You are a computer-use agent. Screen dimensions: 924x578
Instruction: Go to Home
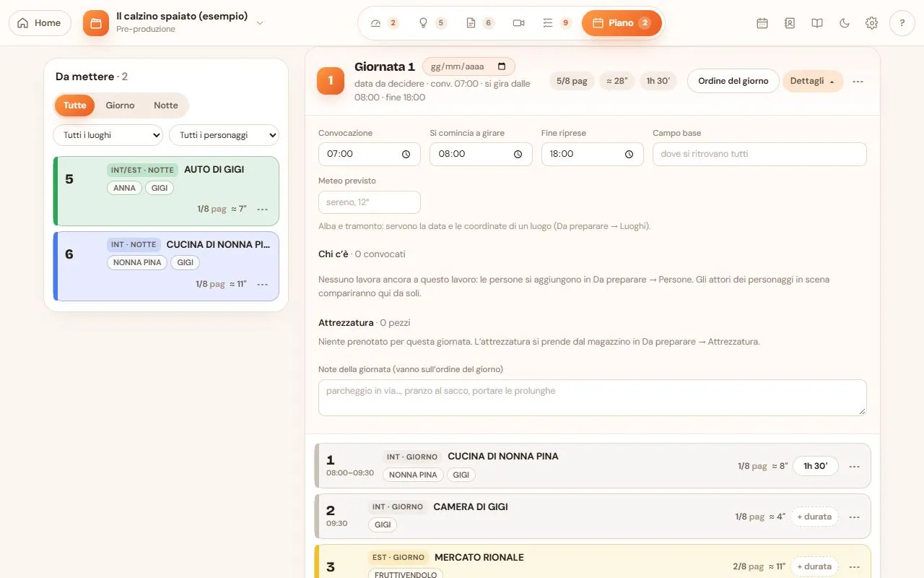[40, 23]
